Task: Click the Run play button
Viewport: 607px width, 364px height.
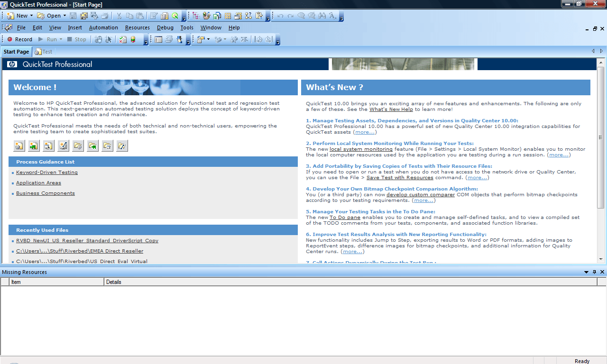Action: [x=47, y=39]
